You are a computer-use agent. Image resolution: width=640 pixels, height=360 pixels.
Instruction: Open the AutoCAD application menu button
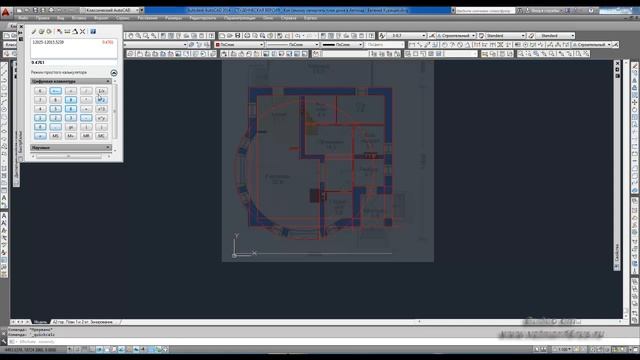(x=6, y=12)
